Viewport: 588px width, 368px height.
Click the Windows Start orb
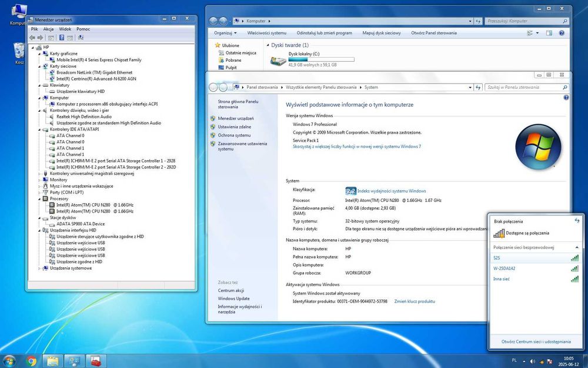[x=9, y=362]
